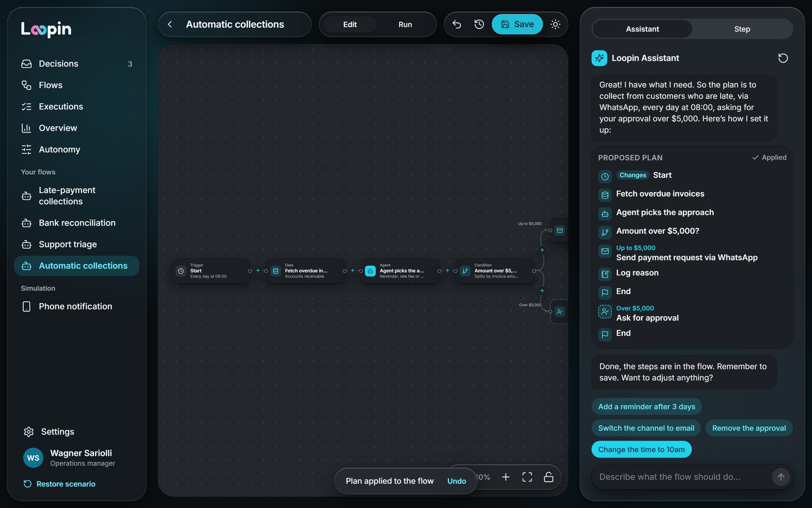Image resolution: width=812 pixels, height=508 pixels.
Task: Open Flows in the sidebar
Action: point(77,85)
